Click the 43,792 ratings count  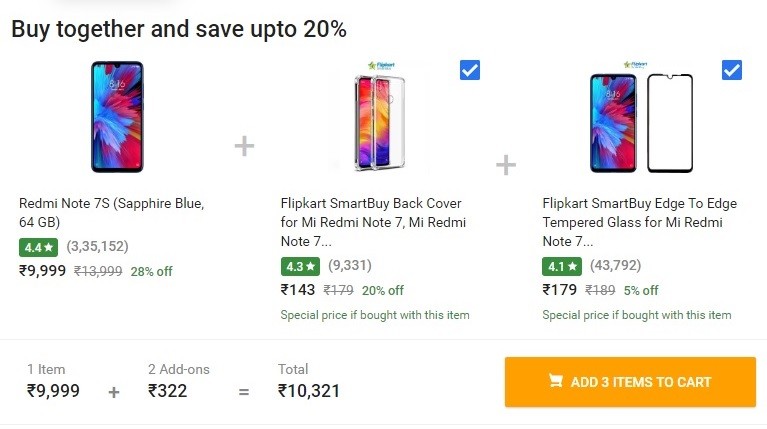[x=615, y=265]
